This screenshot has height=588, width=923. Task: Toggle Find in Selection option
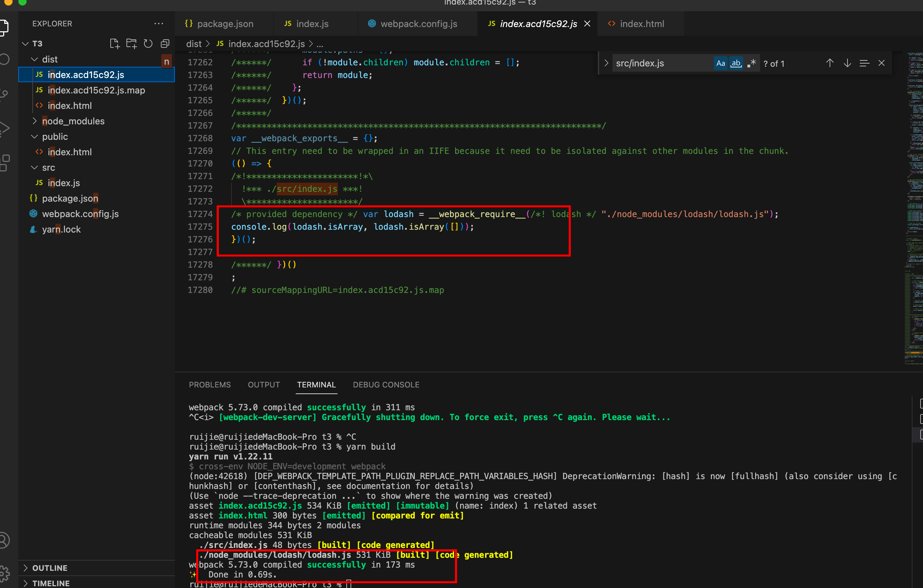click(x=864, y=63)
